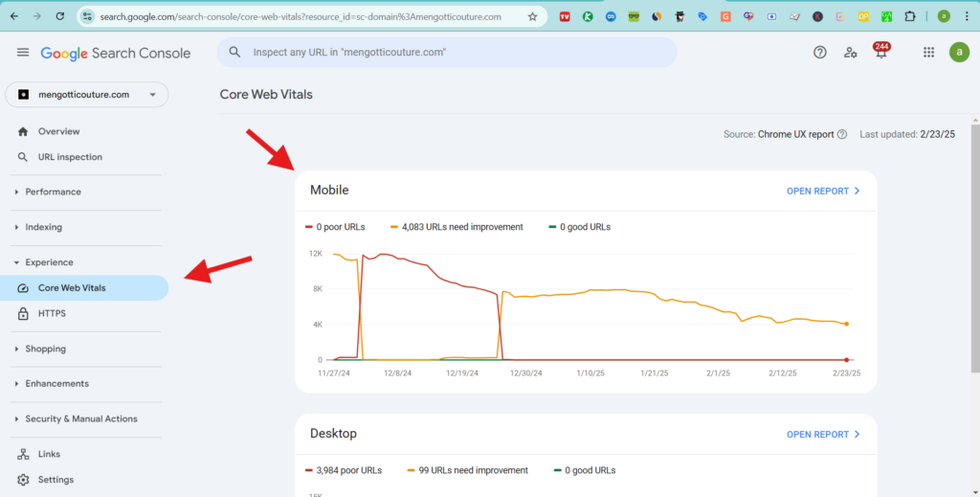Click the blue price-tag extension icon
The image size is (980, 497).
point(702,17)
